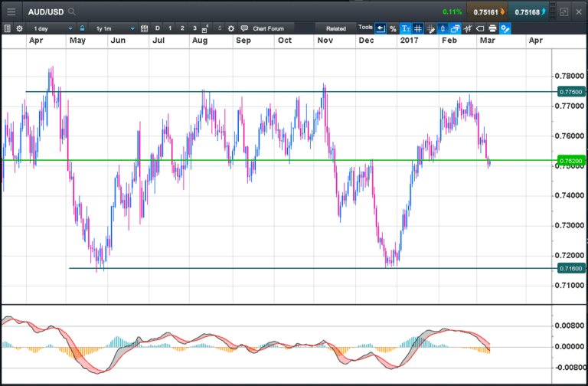Toggle the chart gridlines icon
This screenshot has height=386, width=588.
click(x=418, y=28)
